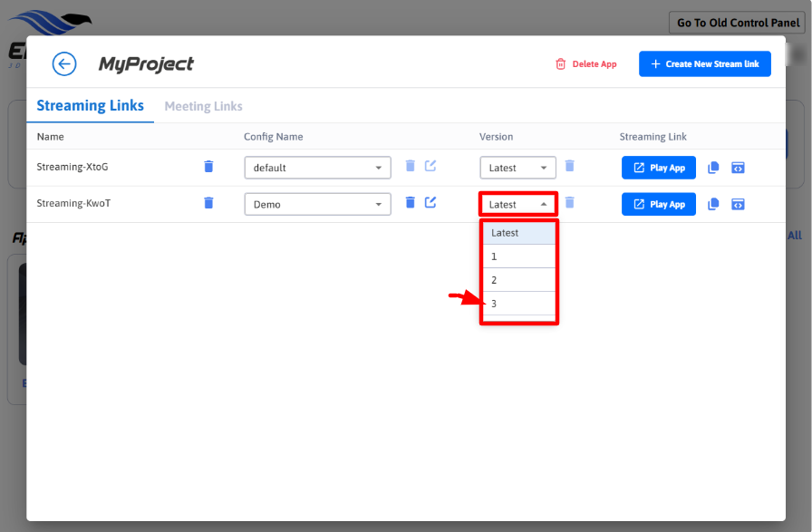Viewport: 812px width, 532px height.
Task: Click the trash icon beside Streaming-KwoT version
Action: click(569, 203)
